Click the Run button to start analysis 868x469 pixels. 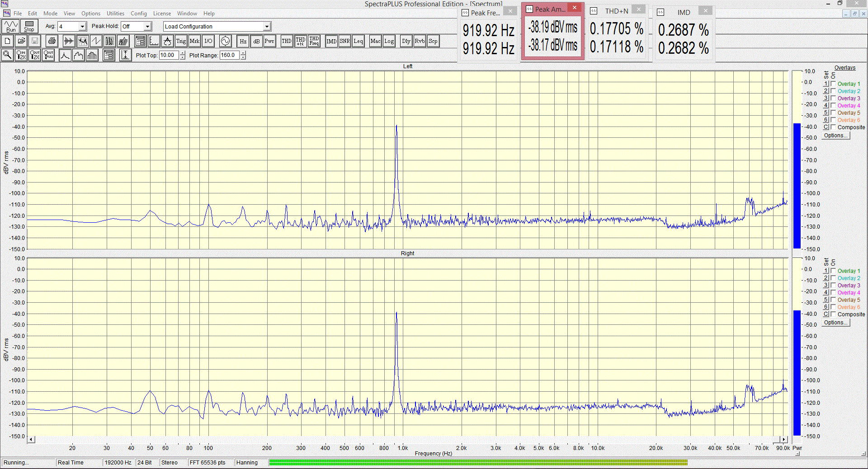(11, 26)
